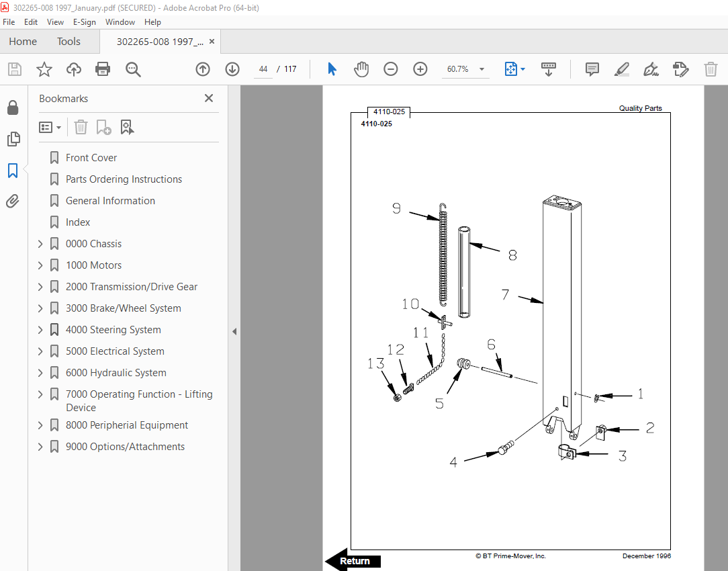Click the toolbar trash delete icon
The image size is (728, 571).
click(711, 69)
